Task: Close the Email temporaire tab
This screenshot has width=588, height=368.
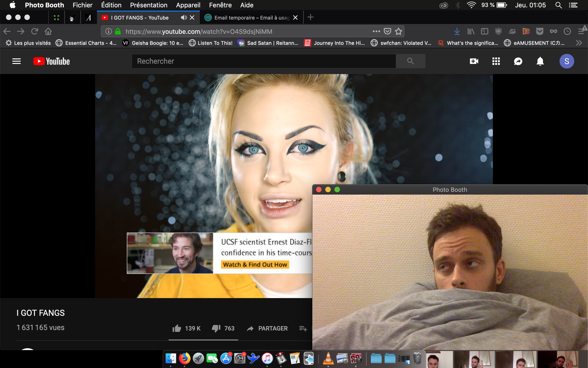Action: point(295,17)
